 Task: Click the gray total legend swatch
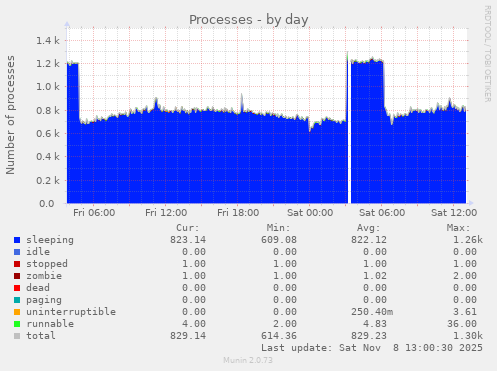[17, 336]
